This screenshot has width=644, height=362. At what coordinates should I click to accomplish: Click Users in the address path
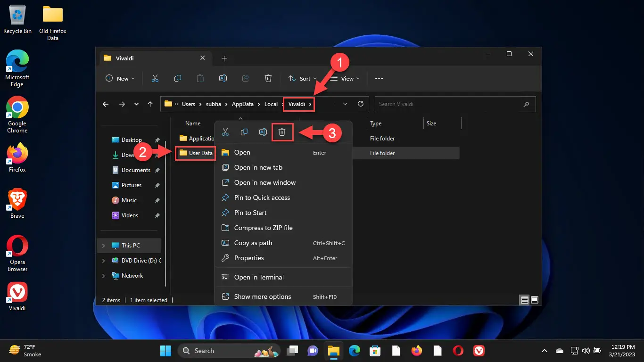189,104
